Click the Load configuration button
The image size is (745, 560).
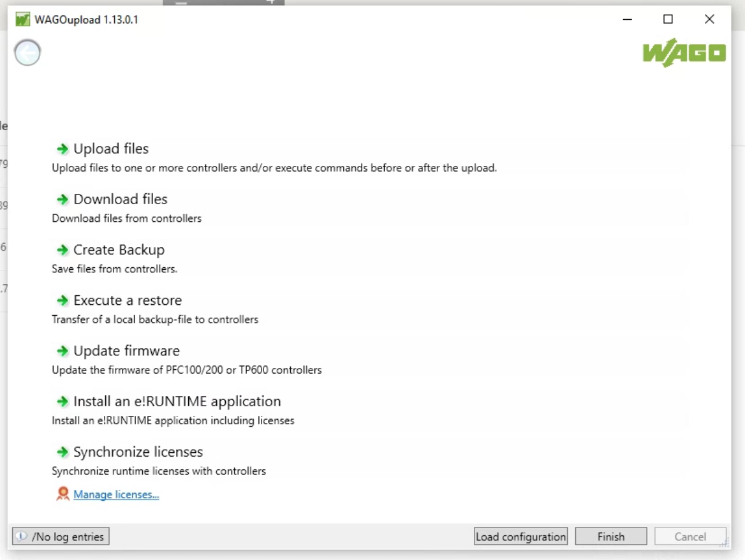click(520, 536)
